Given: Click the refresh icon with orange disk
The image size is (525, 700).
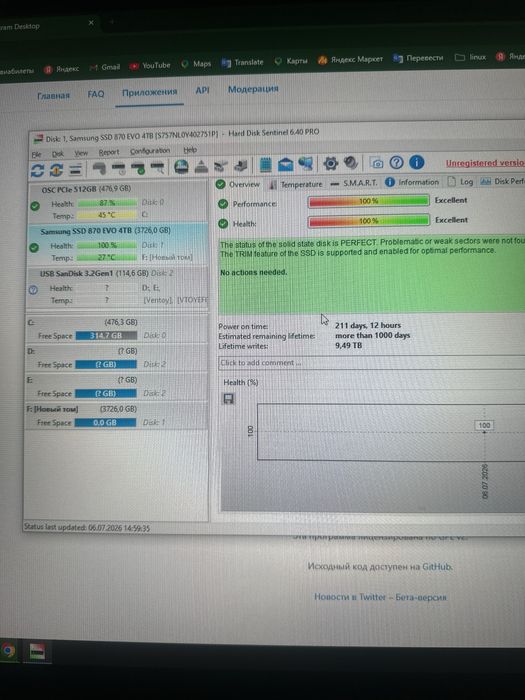Looking at the screenshot, I should pyautogui.click(x=56, y=170).
